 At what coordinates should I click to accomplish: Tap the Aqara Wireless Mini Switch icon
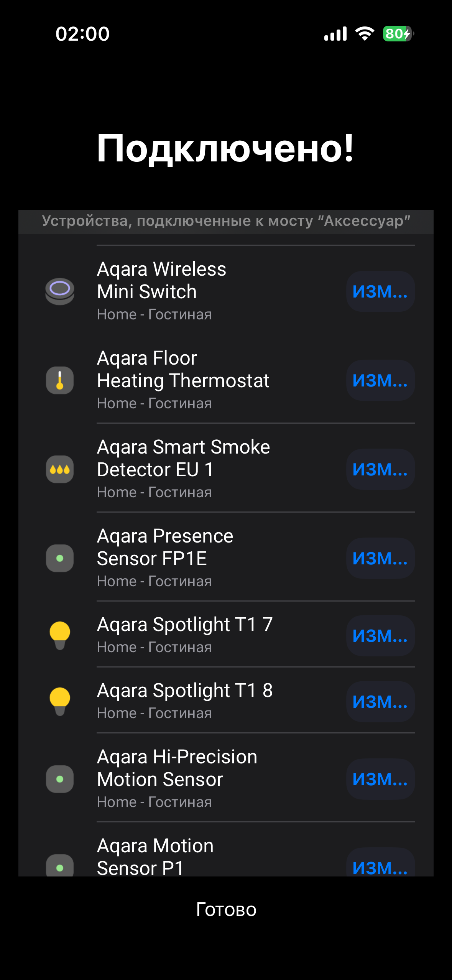point(60,291)
